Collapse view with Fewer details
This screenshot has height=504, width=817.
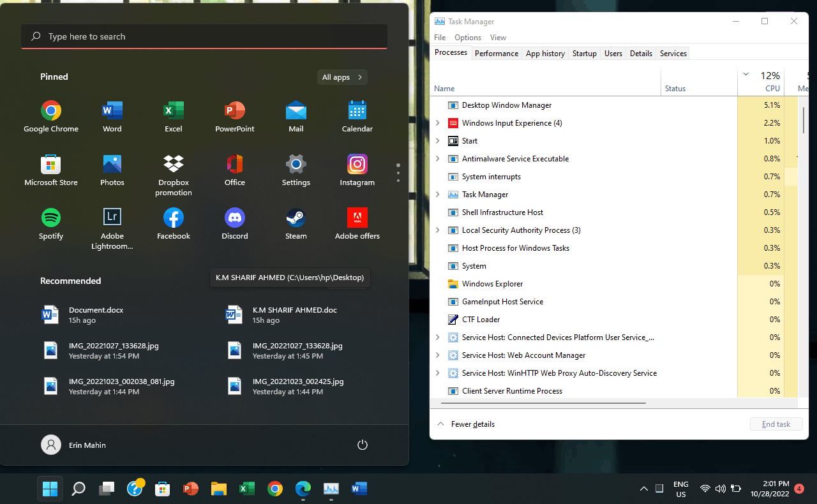click(466, 424)
